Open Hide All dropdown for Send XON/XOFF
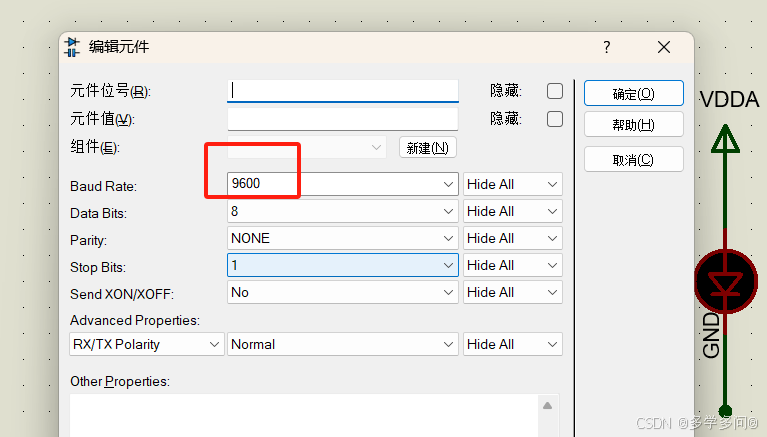 (x=513, y=292)
